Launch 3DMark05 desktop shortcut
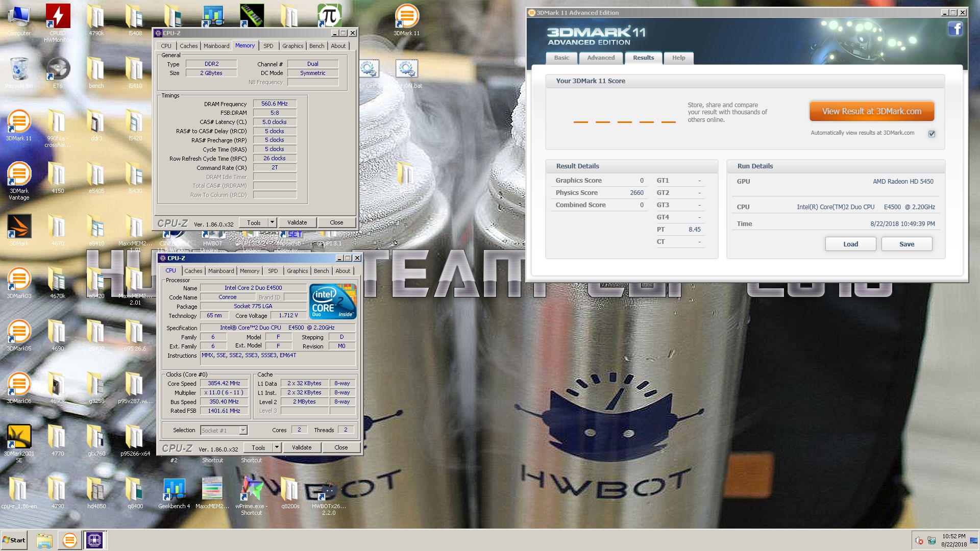 [x=19, y=335]
